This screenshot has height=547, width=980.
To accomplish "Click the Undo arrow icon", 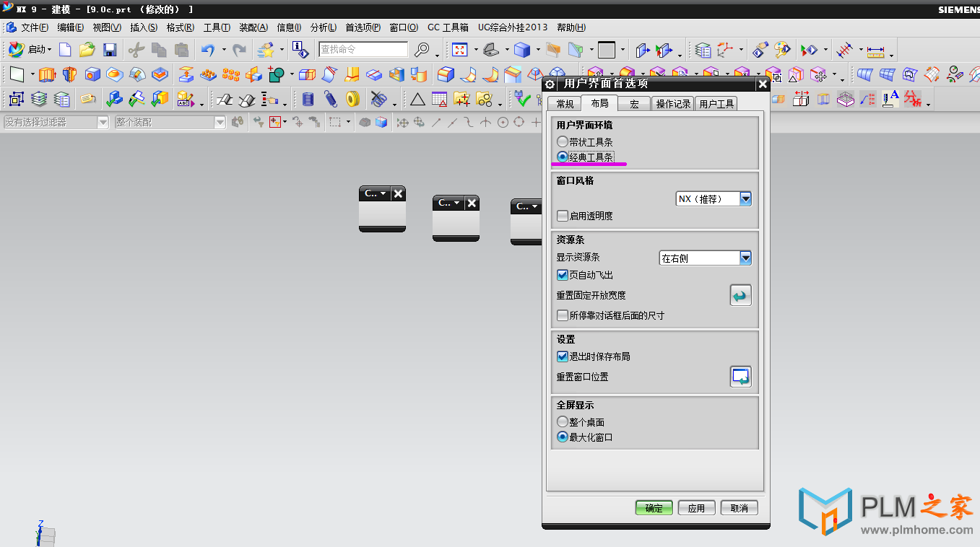I will [208, 50].
